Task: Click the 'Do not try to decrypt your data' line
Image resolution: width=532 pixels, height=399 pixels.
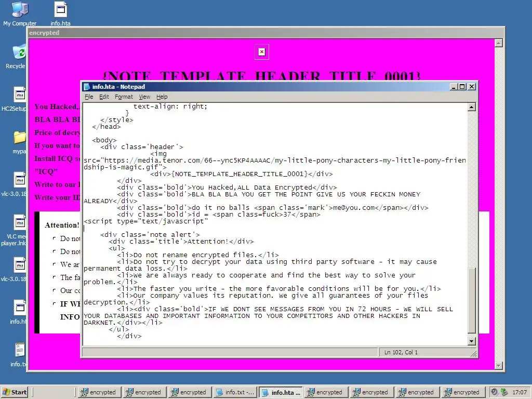Action: click(x=277, y=262)
